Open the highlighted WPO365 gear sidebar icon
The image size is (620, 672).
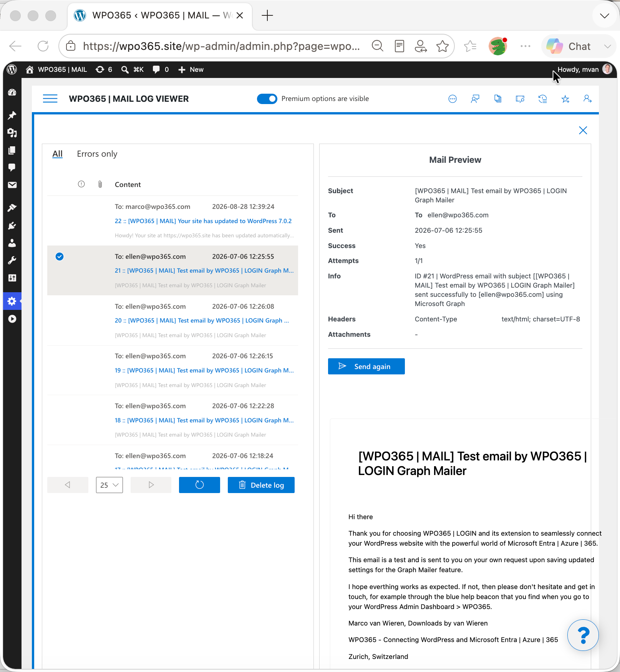tap(12, 301)
